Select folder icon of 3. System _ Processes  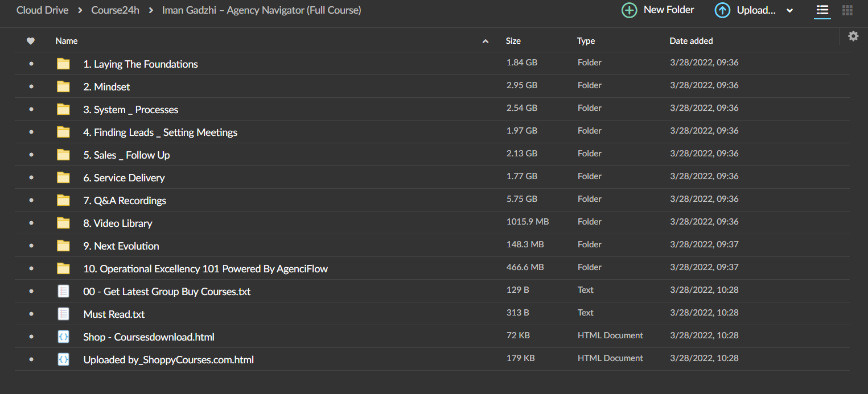[63, 109]
